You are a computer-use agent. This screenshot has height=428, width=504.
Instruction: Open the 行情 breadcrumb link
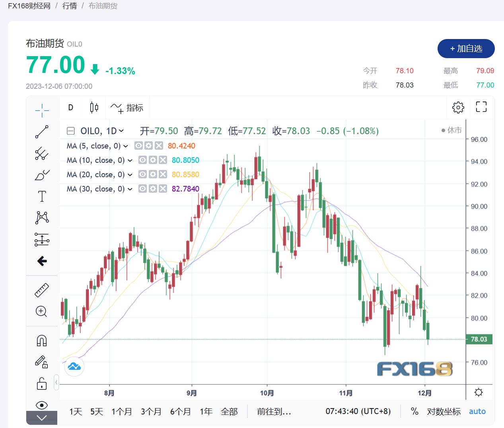tap(70, 6)
